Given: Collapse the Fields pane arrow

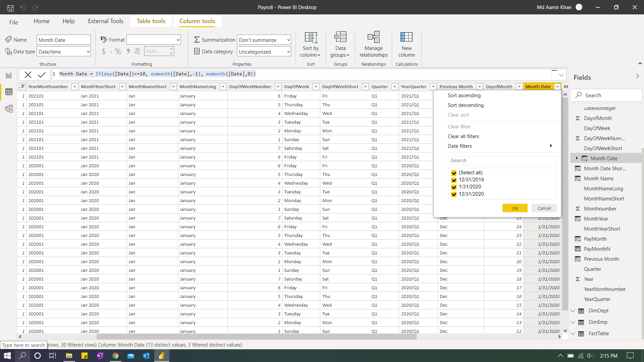Looking at the screenshot, I should tap(637, 77).
